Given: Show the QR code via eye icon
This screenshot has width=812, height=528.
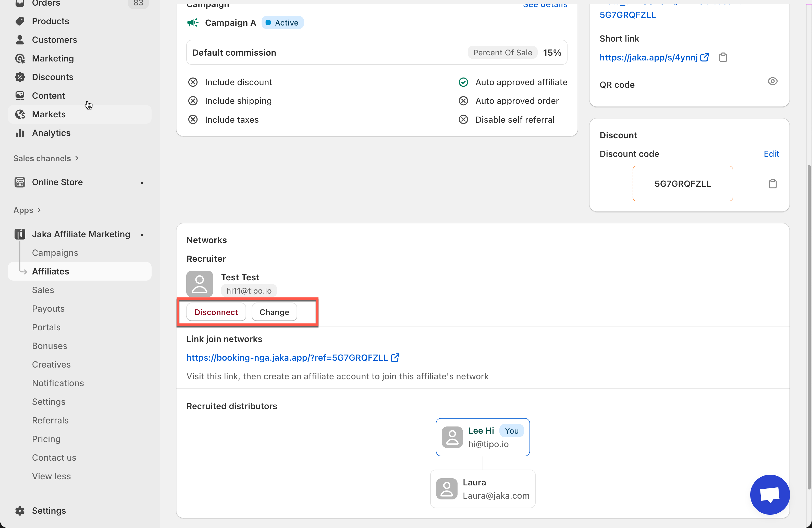Looking at the screenshot, I should coord(772,81).
